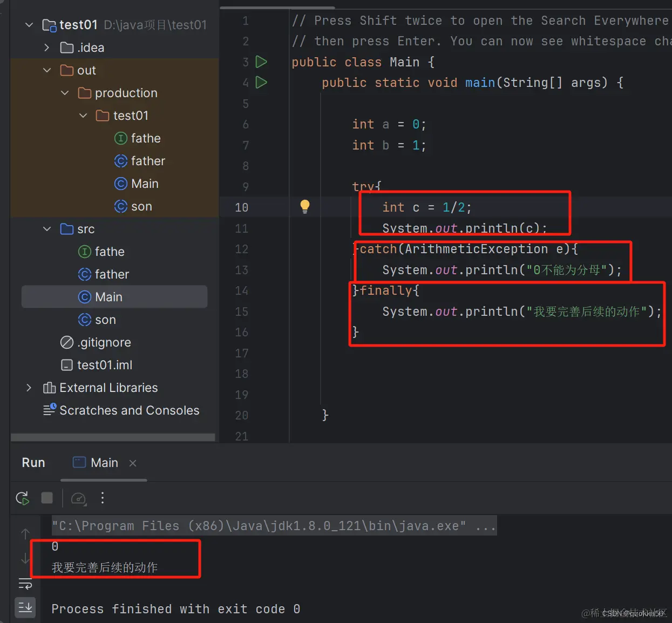Close the Main run tab
672x623 pixels.
pyautogui.click(x=133, y=463)
